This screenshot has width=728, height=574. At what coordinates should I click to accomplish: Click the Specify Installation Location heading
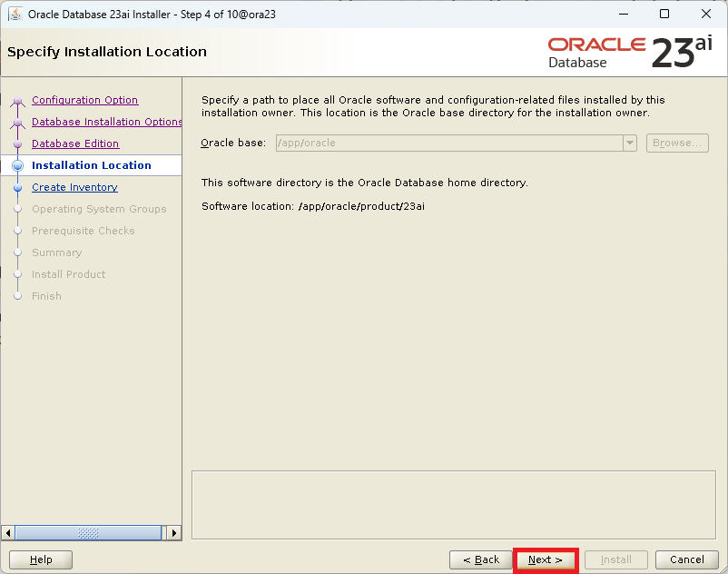[107, 52]
